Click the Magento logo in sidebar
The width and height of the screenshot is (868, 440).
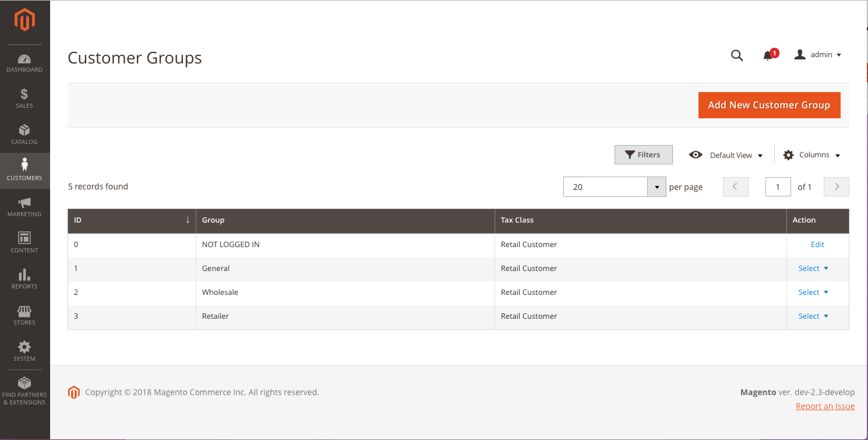(24, 21)
